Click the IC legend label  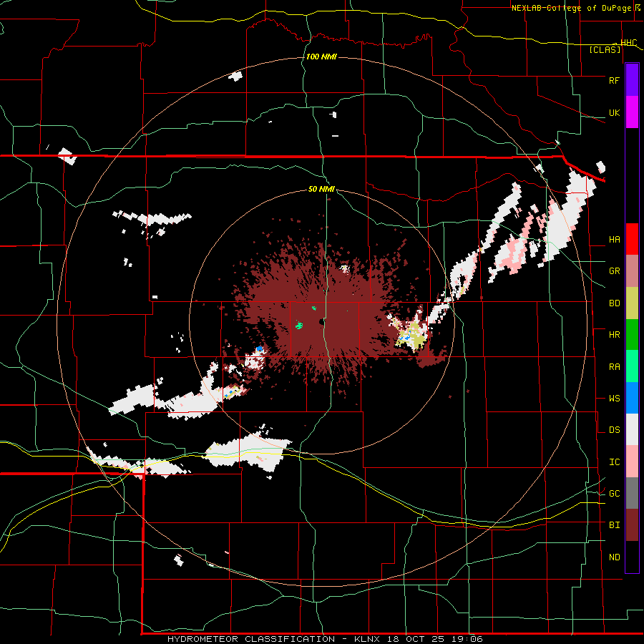[x=614, y=462]
